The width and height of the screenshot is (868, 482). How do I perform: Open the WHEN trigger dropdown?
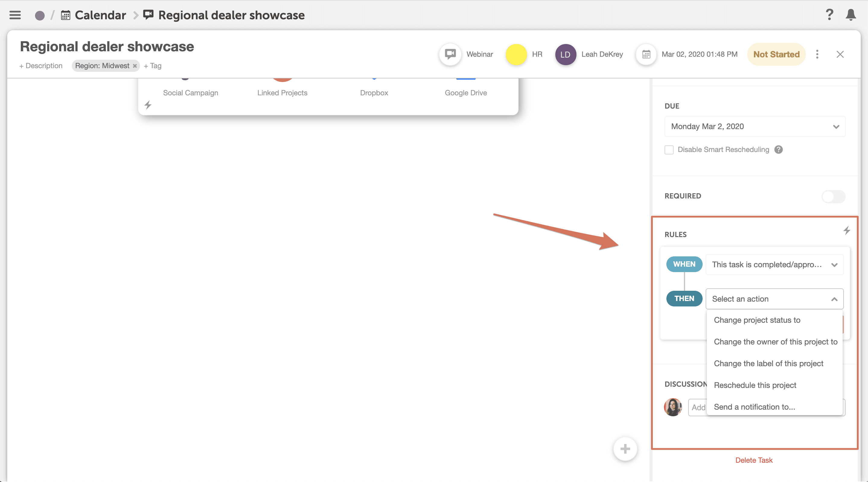(774, 265)
